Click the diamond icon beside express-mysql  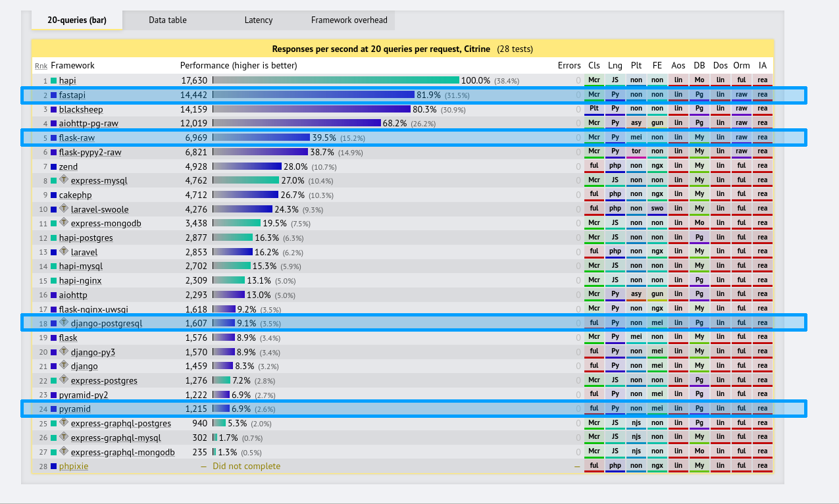pos(64,180)
